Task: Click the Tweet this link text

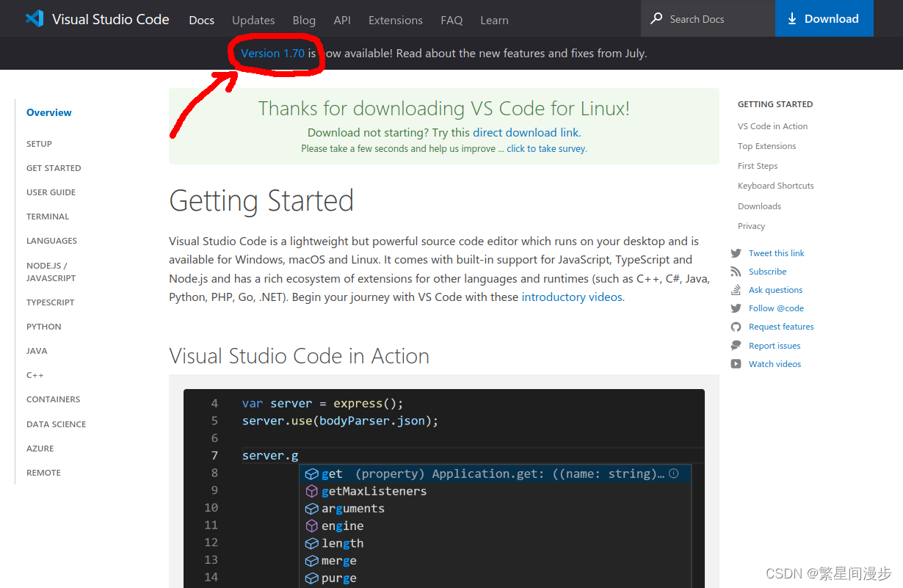Action: pos(777,253)
